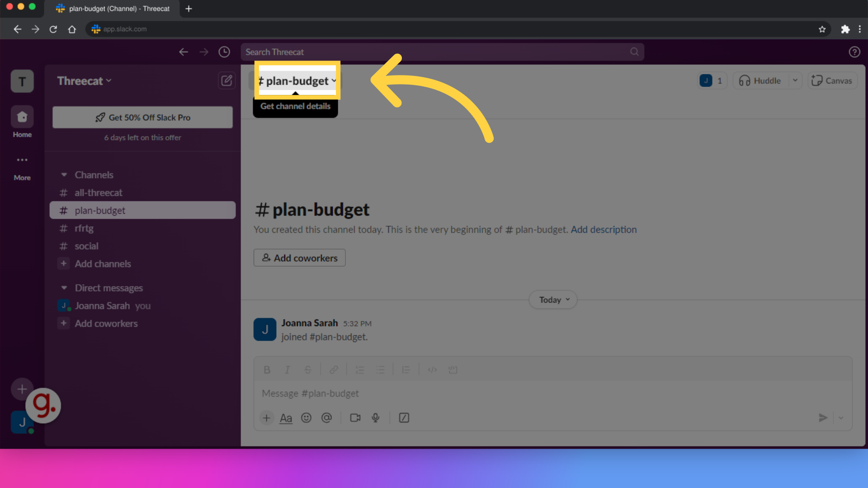The height and width of the screenshot is (488, 868).
Task: Insert inline code formatting in composer
Action: click(x=432, y=370)
